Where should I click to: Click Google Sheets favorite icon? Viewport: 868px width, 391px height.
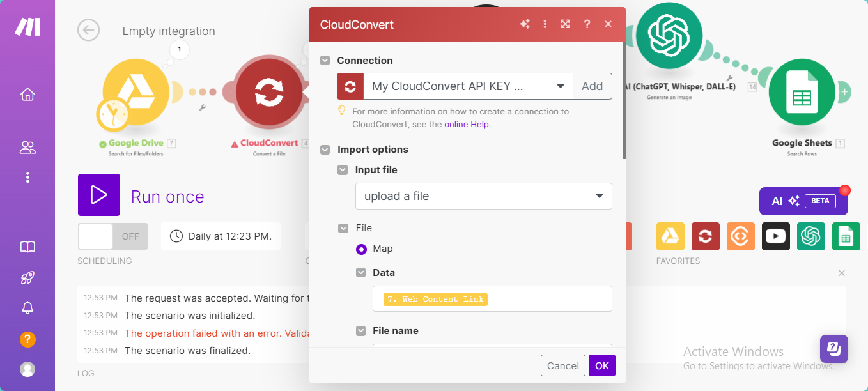[846, 236]
